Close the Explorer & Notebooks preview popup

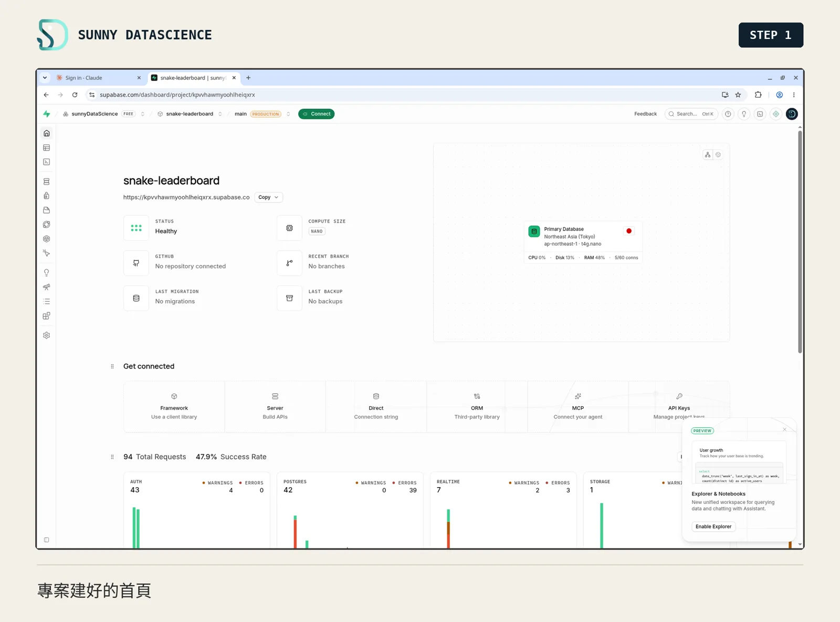point(784,429)
